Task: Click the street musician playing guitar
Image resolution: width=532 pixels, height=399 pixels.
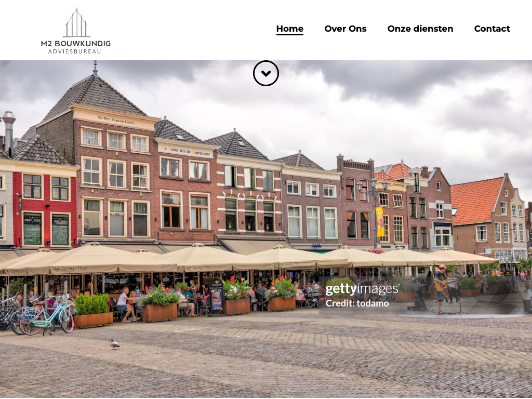Action: click(441, 287)
